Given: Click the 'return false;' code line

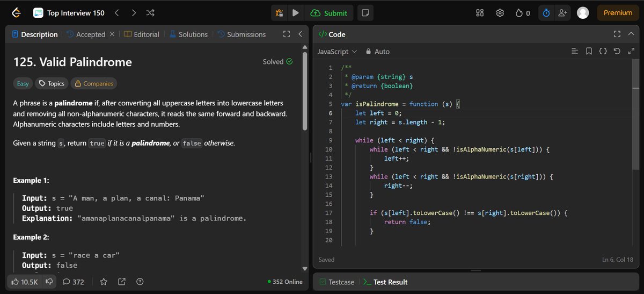Looking at the screenshot, I should click(x=407, y=222).
